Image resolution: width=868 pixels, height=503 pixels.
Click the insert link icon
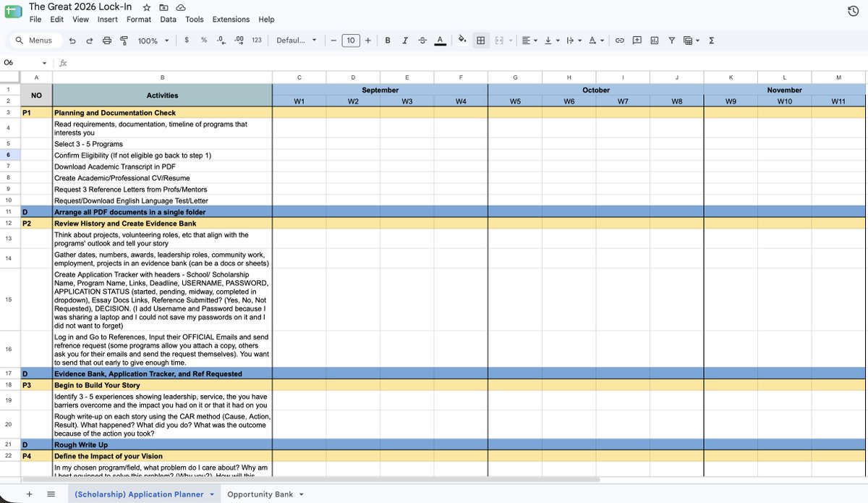tap(620, 41)
